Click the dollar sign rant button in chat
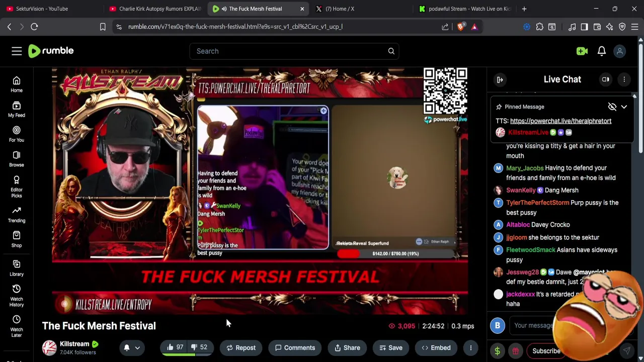This screenshot has height=362, width=644. point(497,351)
